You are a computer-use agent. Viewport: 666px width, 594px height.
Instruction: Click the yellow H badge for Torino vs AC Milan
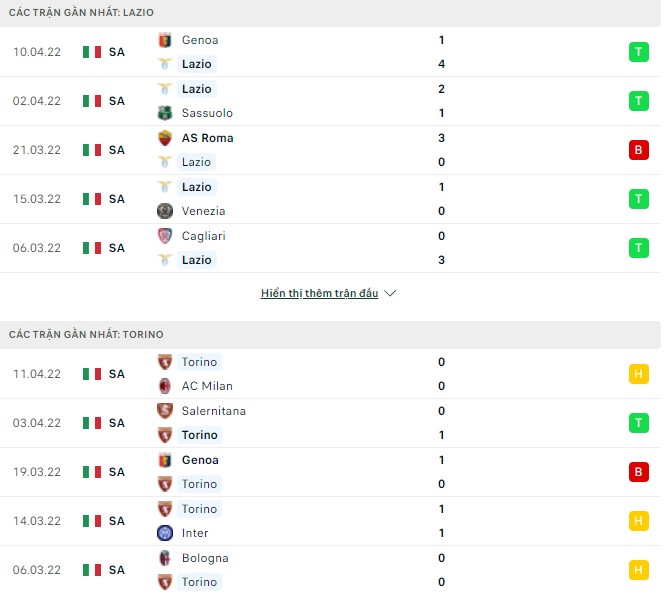pyautogui.click(x=638, y=374)
